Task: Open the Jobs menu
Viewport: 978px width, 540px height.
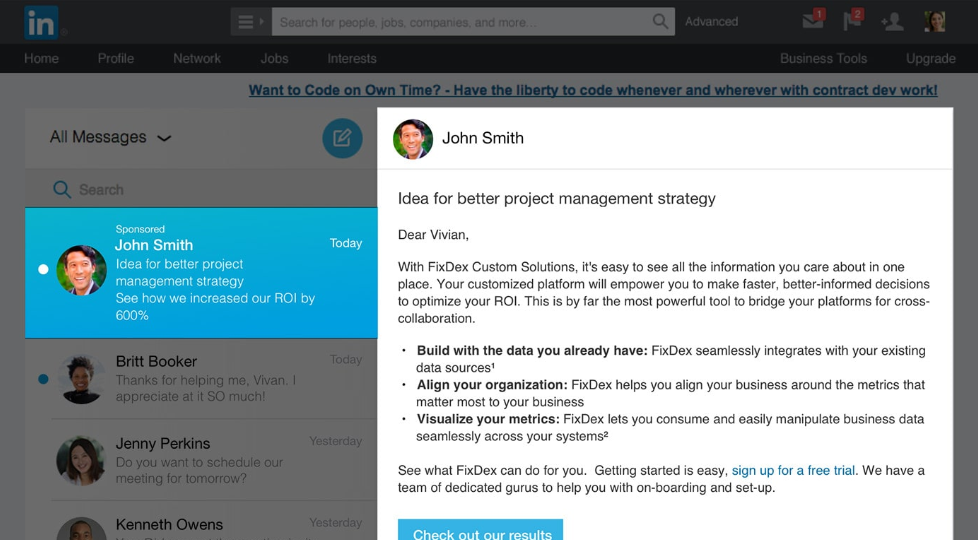Action: [x=274, y=59]
